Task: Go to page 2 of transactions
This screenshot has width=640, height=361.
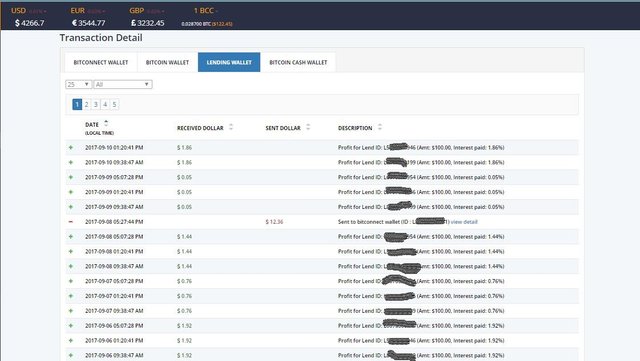Action: click(x=87, y=105)
